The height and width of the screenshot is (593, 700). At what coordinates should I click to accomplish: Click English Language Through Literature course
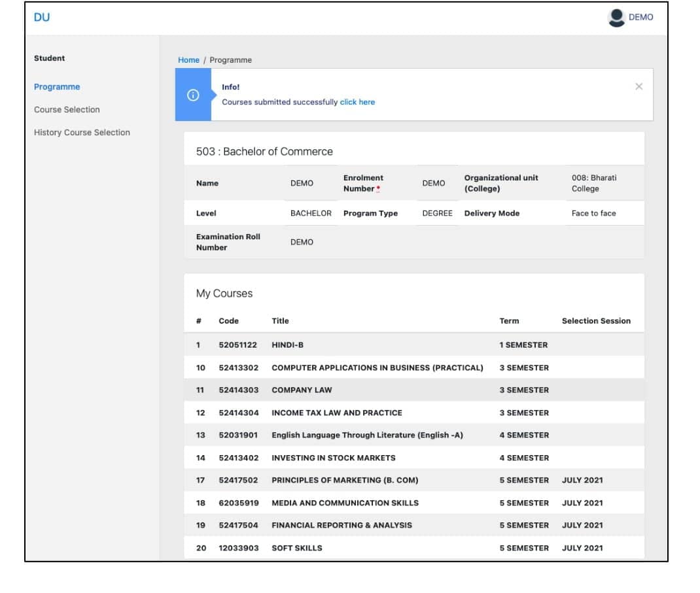[368, 435]
